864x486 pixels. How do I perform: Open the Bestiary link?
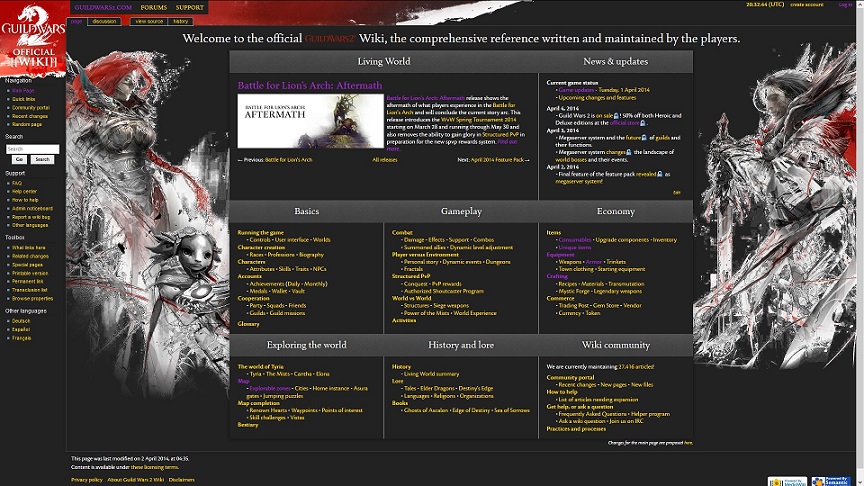tap(248, 425)
